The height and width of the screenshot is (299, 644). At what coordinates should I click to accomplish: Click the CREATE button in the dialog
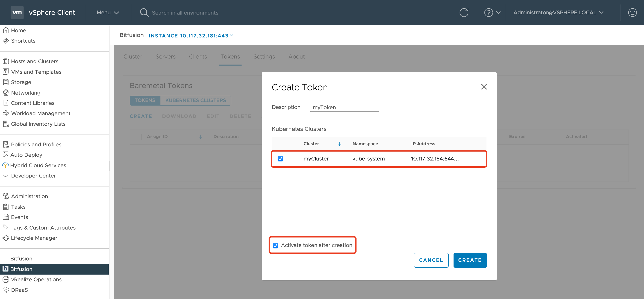click(470, 260)
